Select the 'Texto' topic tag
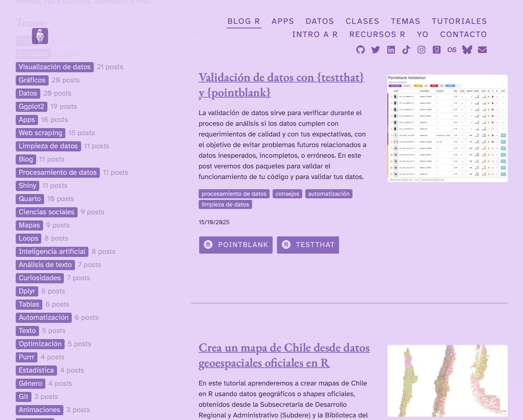The height and width of the screenshot is (420, 523). 27,331
